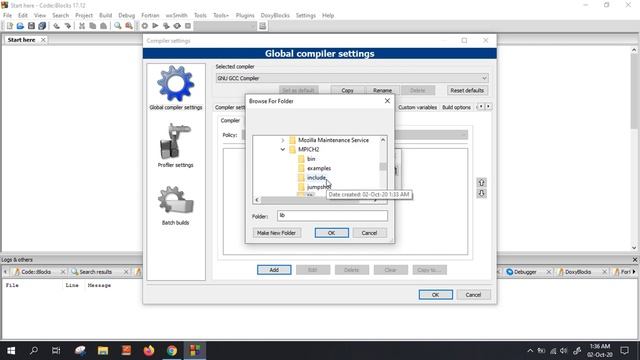Click the Copy toolbar icon
Image resolution: width=640 pixels, height=360 pixels.
[93, 26]
